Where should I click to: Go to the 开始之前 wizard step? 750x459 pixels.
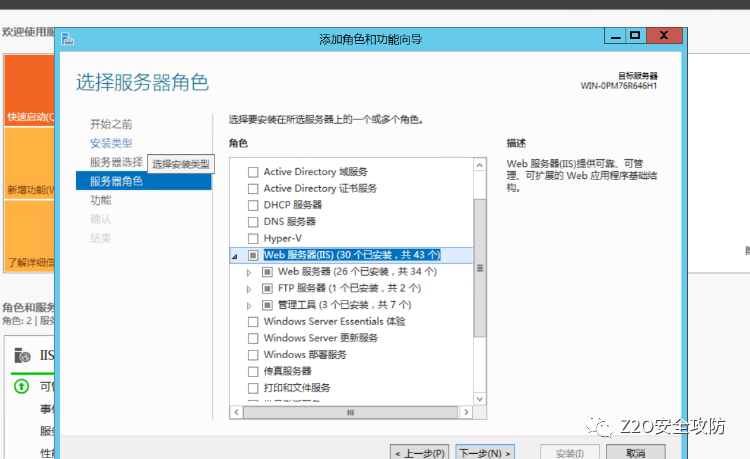[x=111, y=124]
